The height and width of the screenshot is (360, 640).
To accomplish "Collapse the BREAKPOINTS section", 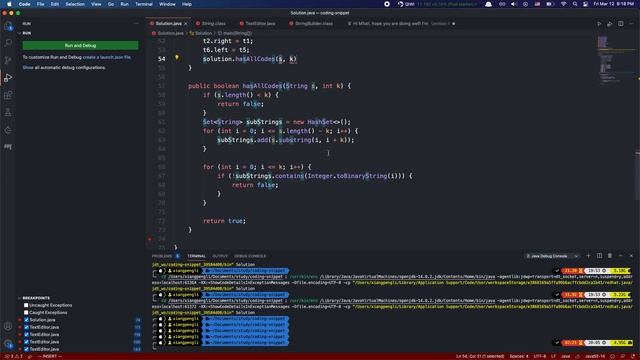I will [34, 298].
